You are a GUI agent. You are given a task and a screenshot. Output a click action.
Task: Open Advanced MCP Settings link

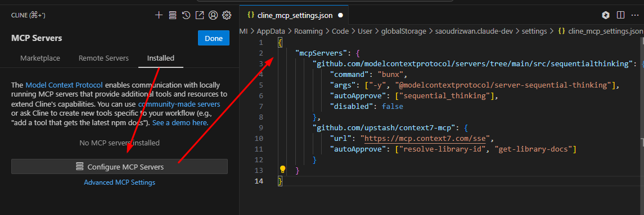pyautogui.click(x=119, y=182)
